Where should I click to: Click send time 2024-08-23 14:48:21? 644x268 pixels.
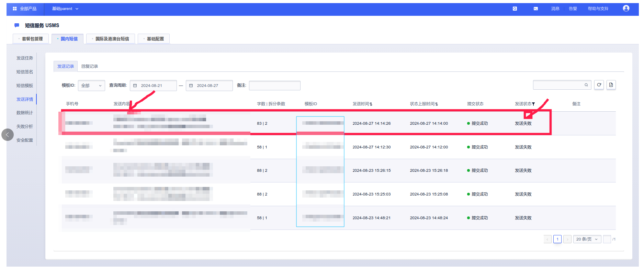click(372, 218)
